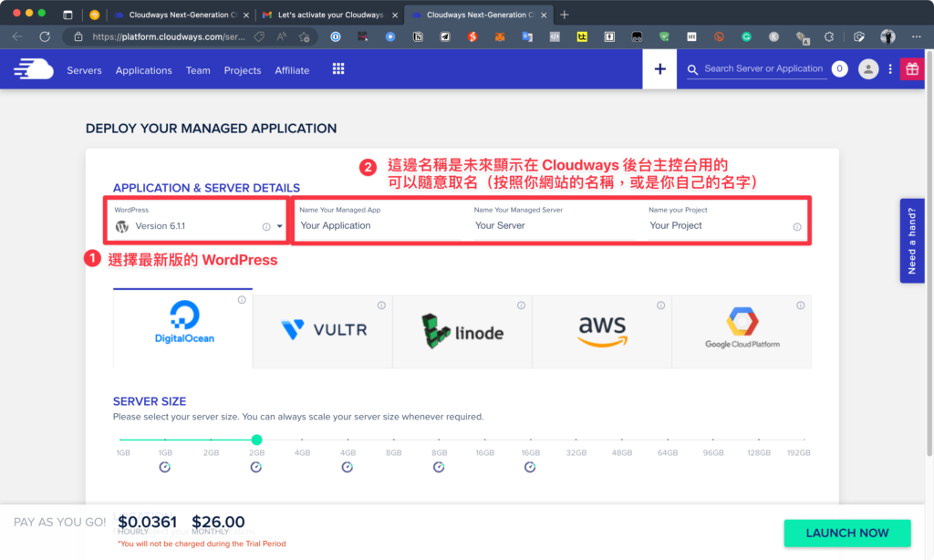Click the page vertical scrollbar

pos(929,254)
